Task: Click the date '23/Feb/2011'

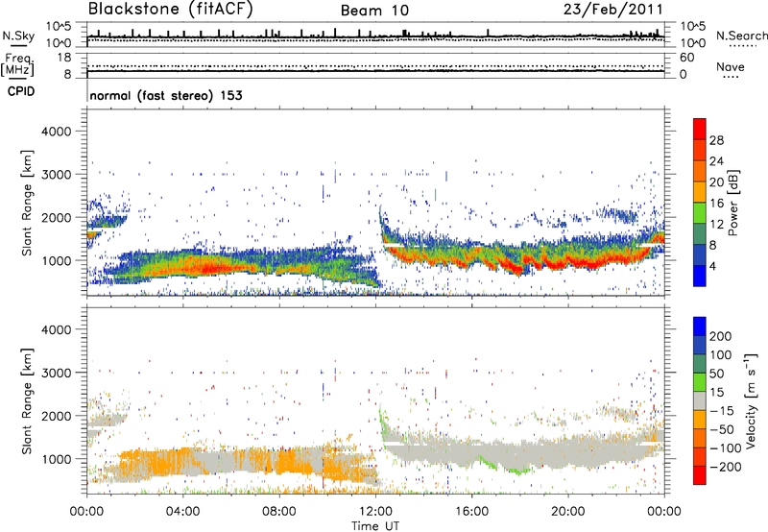Action: point(612,10)
